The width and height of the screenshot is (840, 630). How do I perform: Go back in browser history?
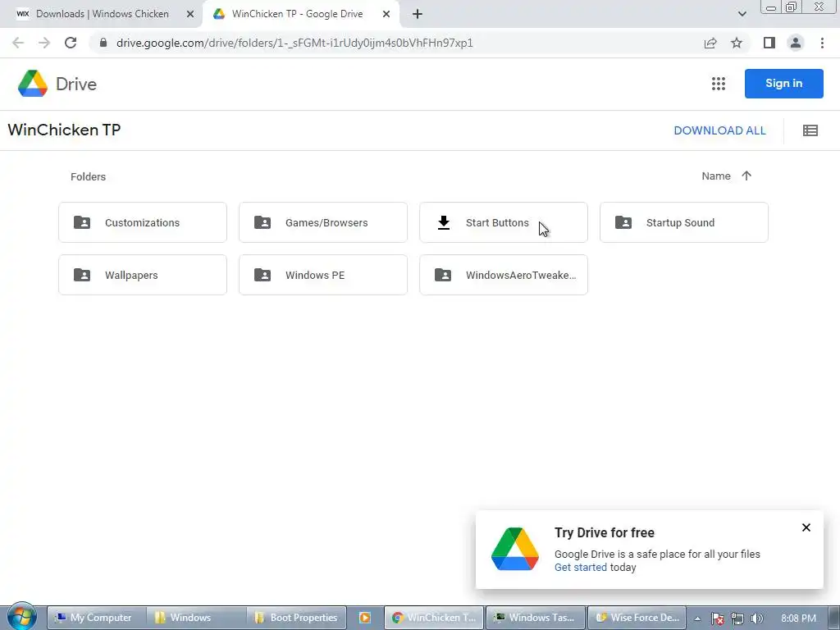click(x=18, y=43)
